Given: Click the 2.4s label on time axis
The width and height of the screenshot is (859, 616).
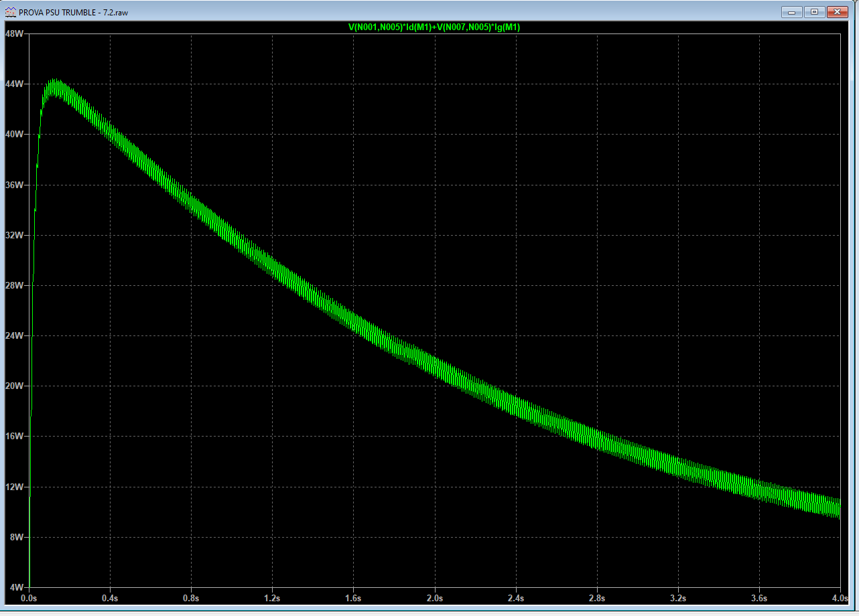Looking at the screenshot, I should (x=515, y=597).
